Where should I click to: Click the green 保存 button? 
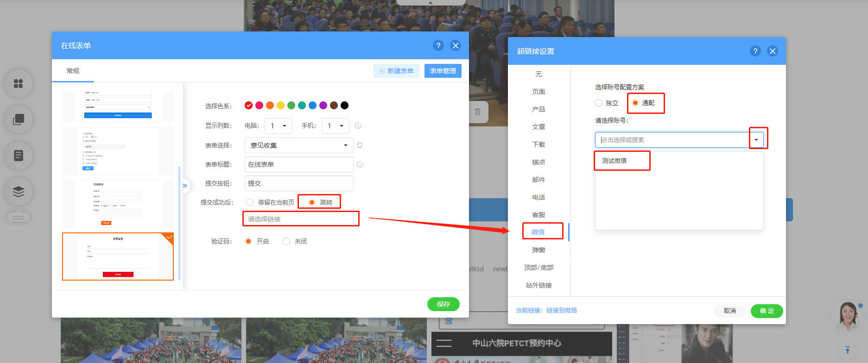(443, 304)
